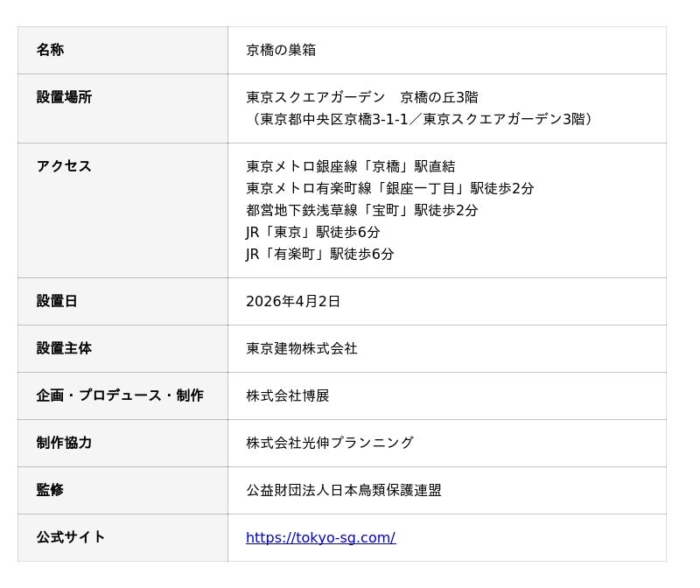Click the 名称 row label
The width and height of the screenshot is (700, 588).
tap(50, 50)
